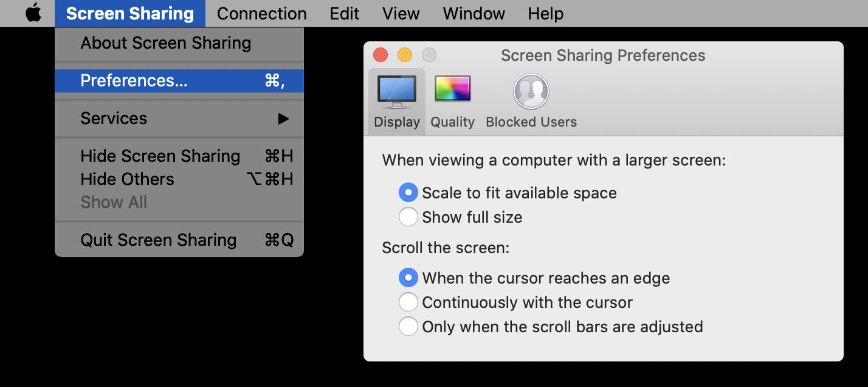Pick Only when the scroll bars are adjusted
The height and width of the screenshot is (387, 868).
[x=408, y=327]
